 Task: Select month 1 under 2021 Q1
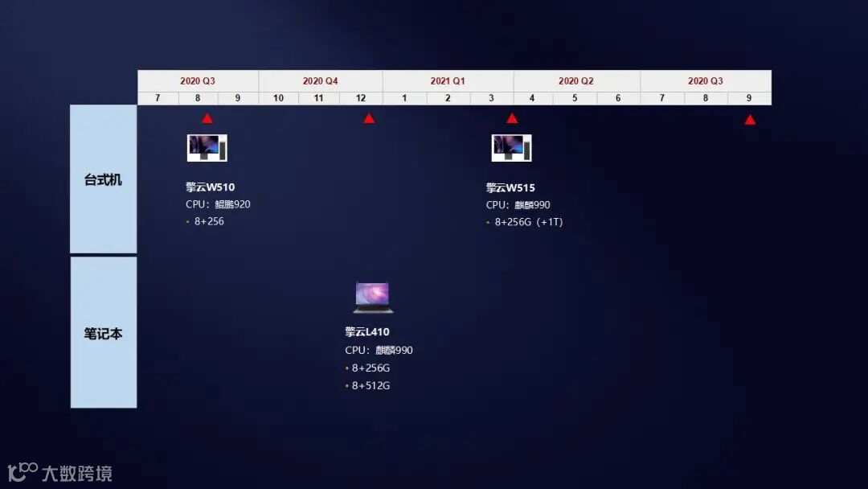point(404,98)
